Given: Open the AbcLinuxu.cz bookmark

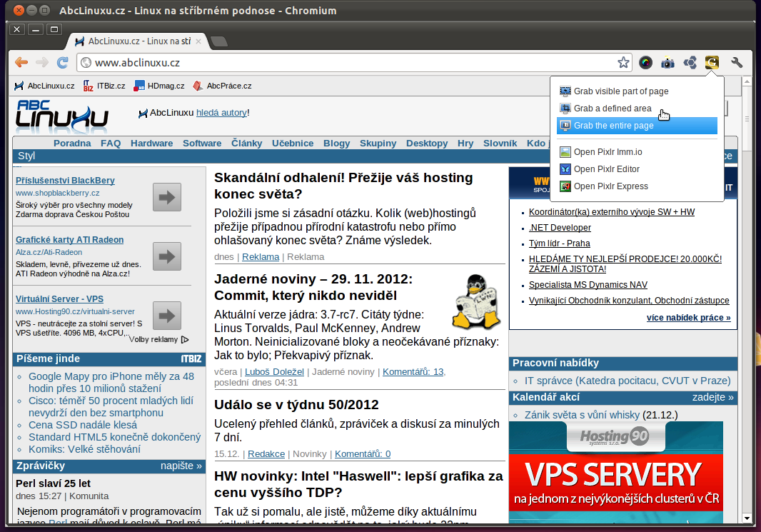Looking at the screenshot, I should coord(45,86).
